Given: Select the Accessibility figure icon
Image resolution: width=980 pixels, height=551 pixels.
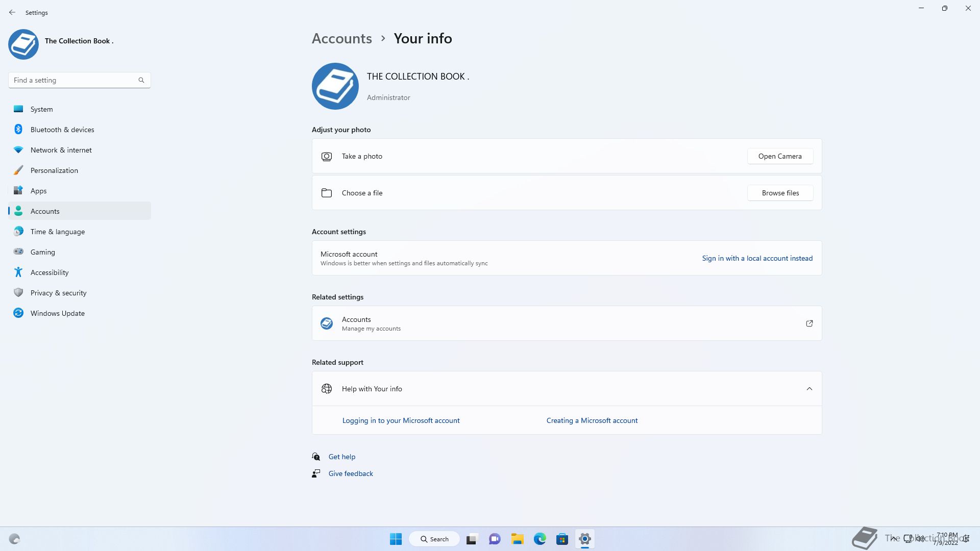Looking at the screenshot, I should 18,272.
